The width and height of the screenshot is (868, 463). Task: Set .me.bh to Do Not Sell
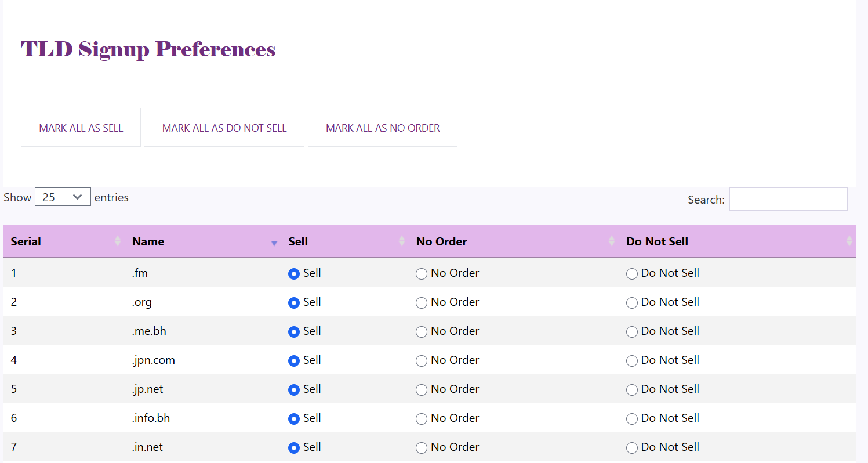tap(632, 332)
